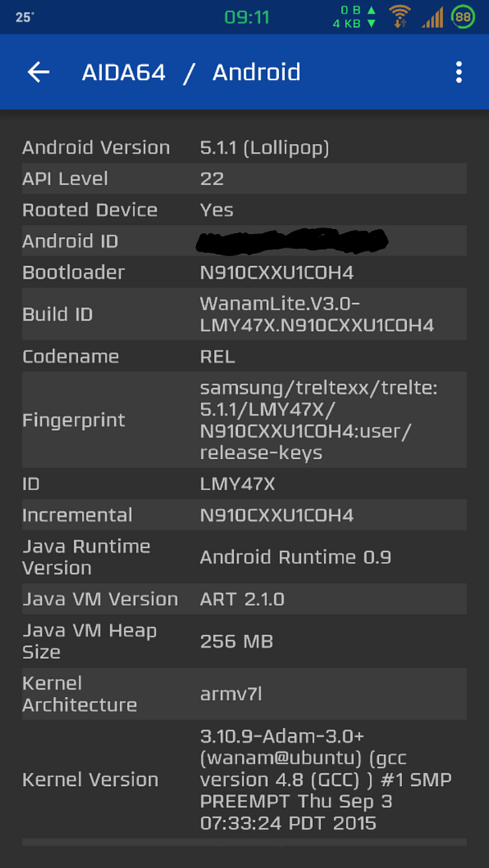Tap the Java VM Version entry
Viewport: 489px width, 868px height.
point(244,599)
